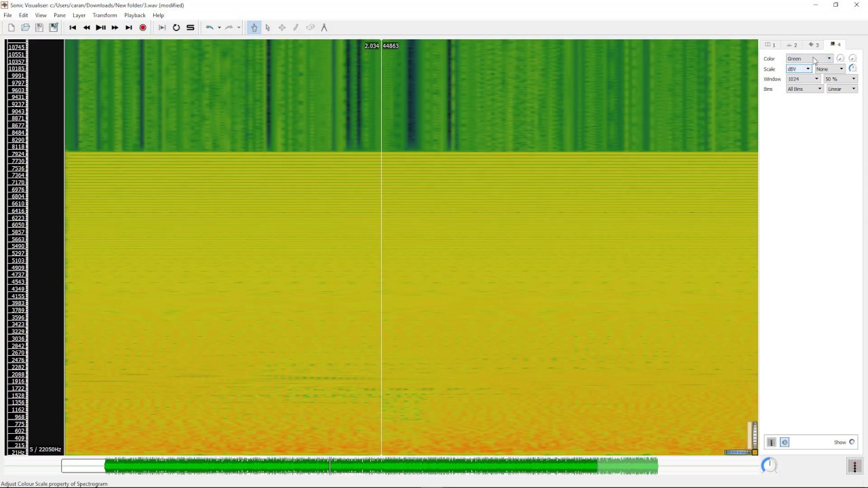This screenshot has width=868, height=488.
Task: Create a new session with the blank page icon
Action: (12, 28)
